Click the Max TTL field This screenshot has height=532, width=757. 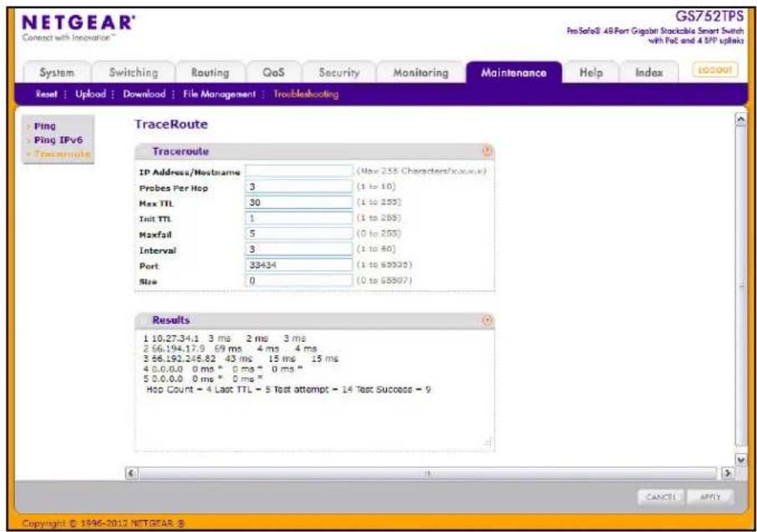click(x=299, y=202)
